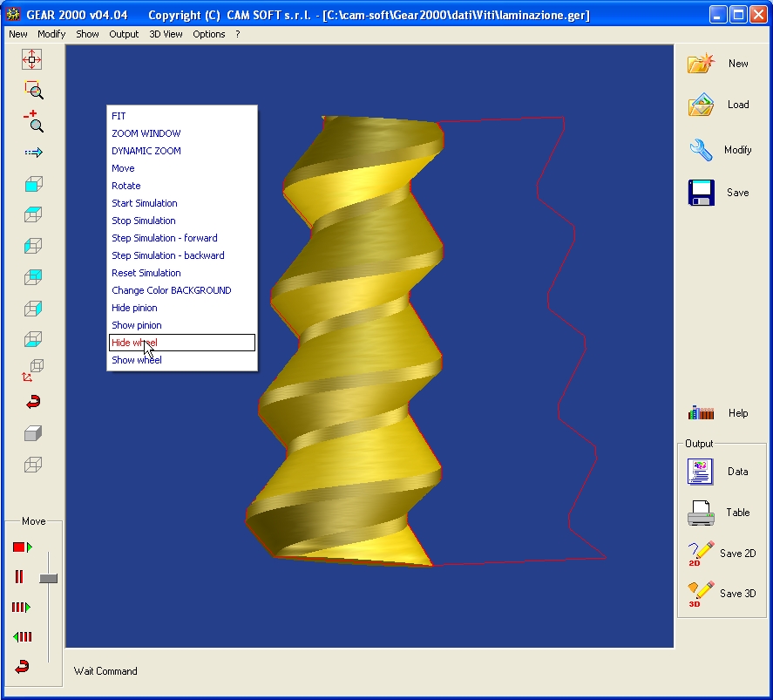Enable wireframe cube display mode
Viewport: 773px width, 700px height.
(33, 465)
